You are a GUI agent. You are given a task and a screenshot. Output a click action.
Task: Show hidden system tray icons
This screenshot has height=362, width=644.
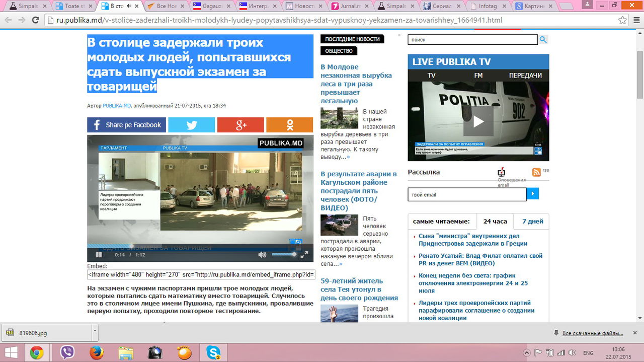(x=527, y=353)
